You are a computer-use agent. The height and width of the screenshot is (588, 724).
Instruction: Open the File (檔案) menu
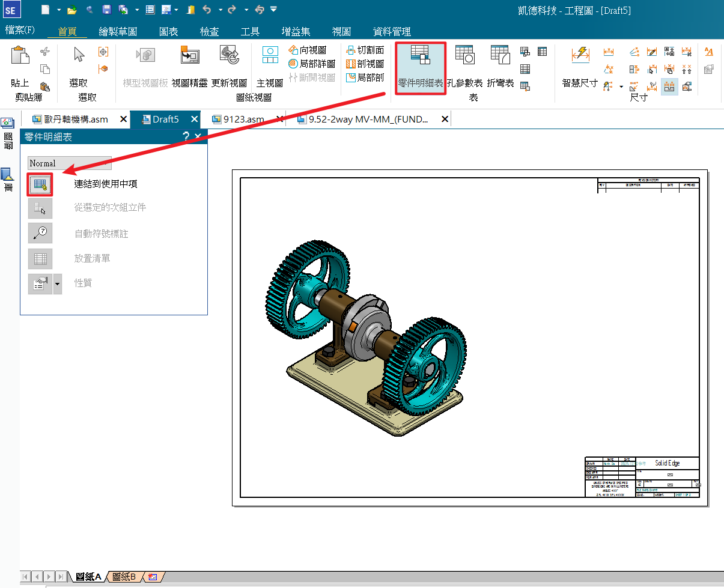[20, 30]
